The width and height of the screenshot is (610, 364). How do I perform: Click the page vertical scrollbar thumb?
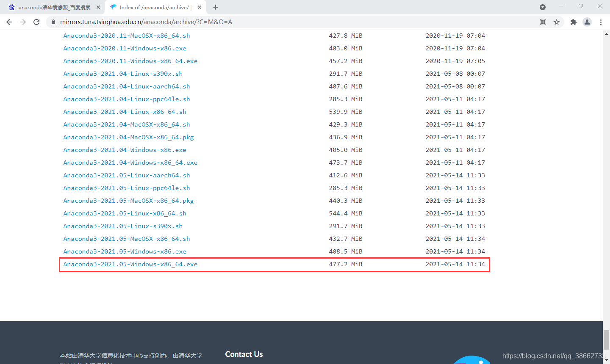pos(606,340)
